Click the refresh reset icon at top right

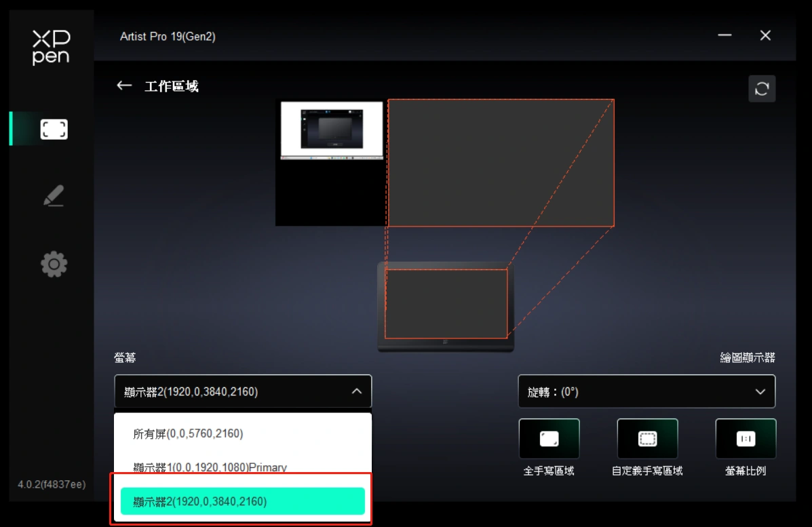(761, 89)
